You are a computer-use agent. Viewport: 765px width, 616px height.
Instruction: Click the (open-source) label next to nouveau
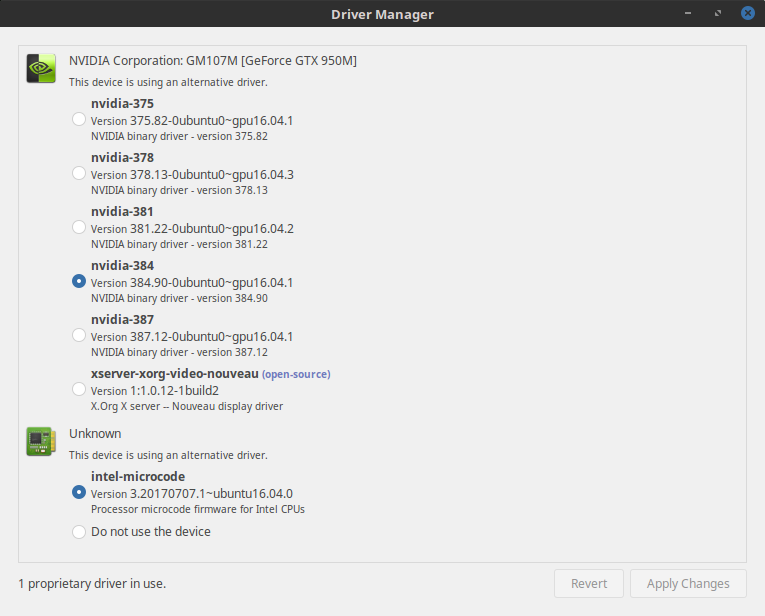click(x=296, y=375)
